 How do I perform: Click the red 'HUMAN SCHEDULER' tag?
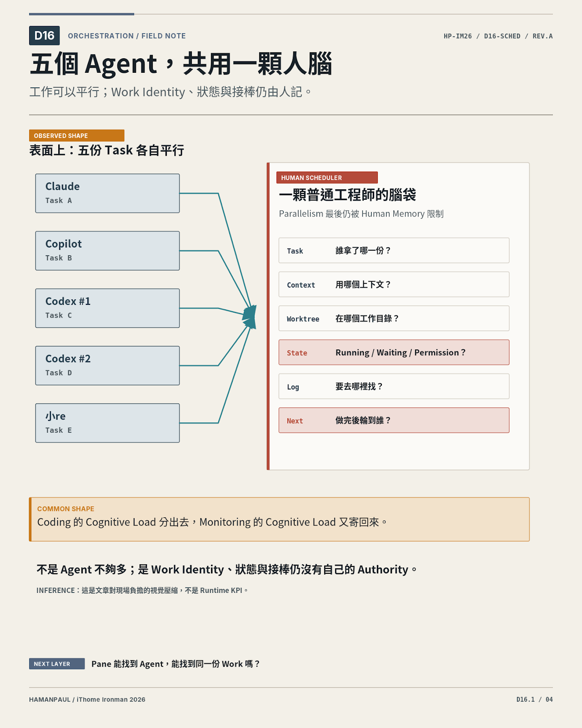click(x=327, y=177)
